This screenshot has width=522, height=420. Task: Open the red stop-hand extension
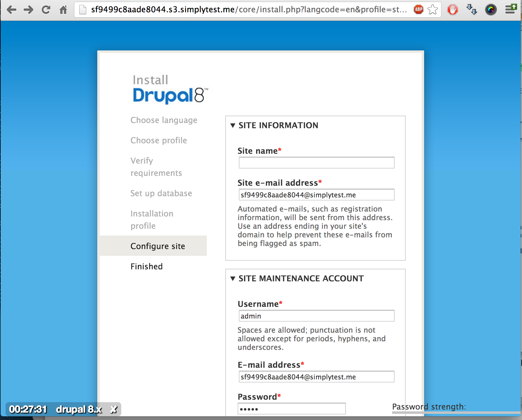pyautogui.click(x=453, y=10)
